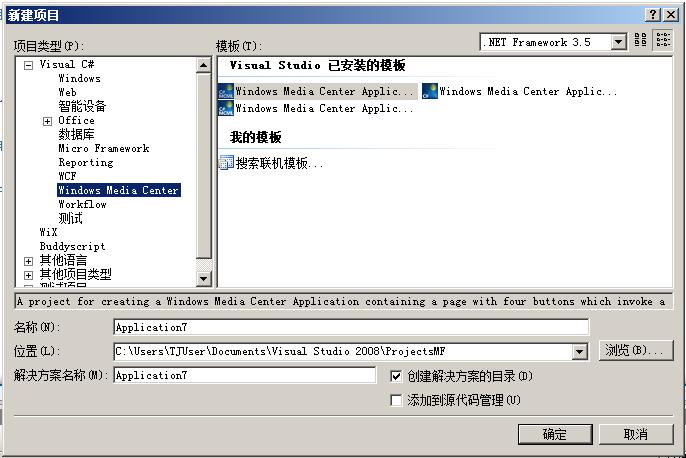This screenshot has height=458, width=686.
Task: Switch templates to small icons view
Action: tap(663, 40)
